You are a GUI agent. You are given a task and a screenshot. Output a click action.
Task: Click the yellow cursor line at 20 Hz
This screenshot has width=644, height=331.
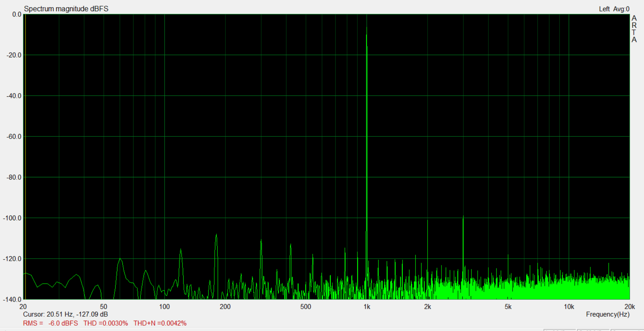click(25, 157)
